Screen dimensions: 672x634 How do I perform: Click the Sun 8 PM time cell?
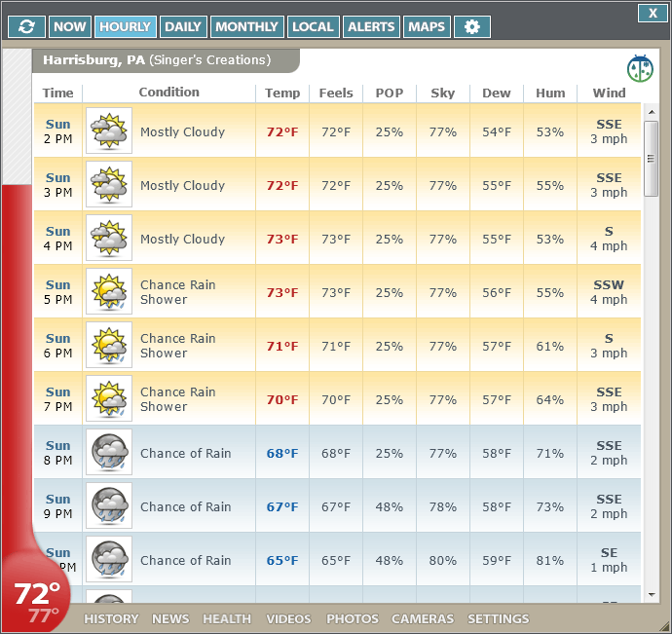(x=57, y=453)
